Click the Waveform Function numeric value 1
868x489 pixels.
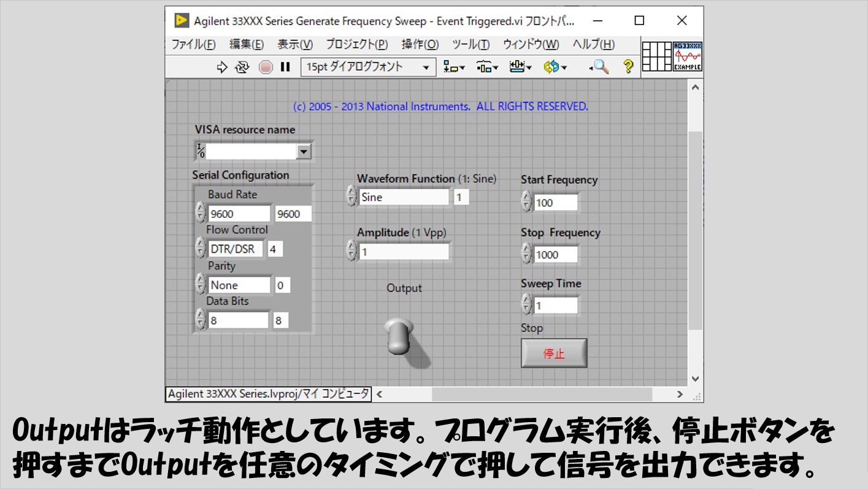tap(461, 197)
